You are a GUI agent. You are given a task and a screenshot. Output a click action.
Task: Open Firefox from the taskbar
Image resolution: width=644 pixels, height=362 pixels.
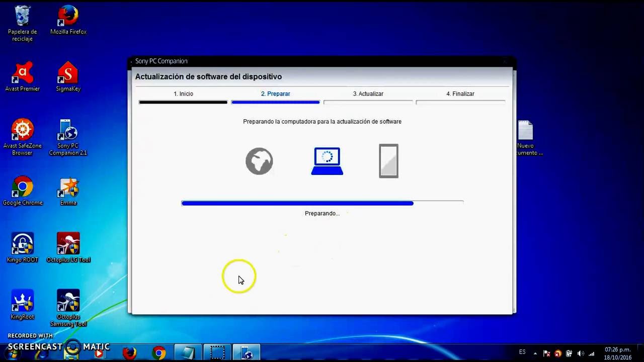click(129, 353)
